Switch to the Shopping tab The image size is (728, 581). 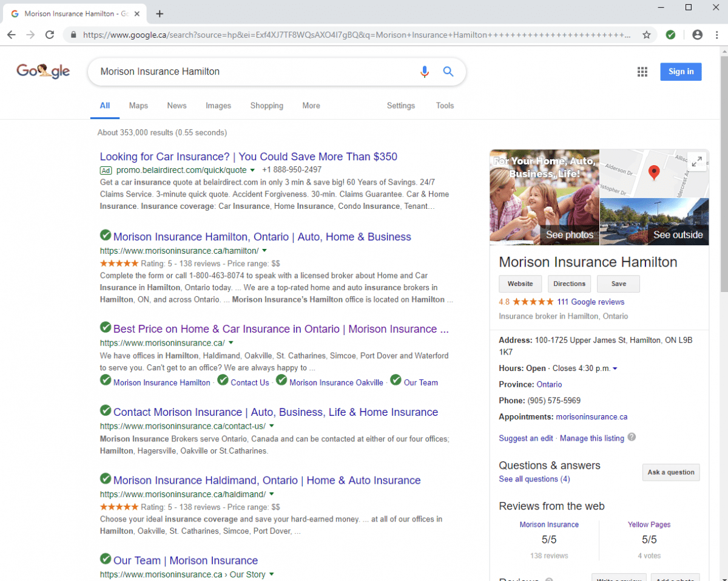click(x=267, y=106)
